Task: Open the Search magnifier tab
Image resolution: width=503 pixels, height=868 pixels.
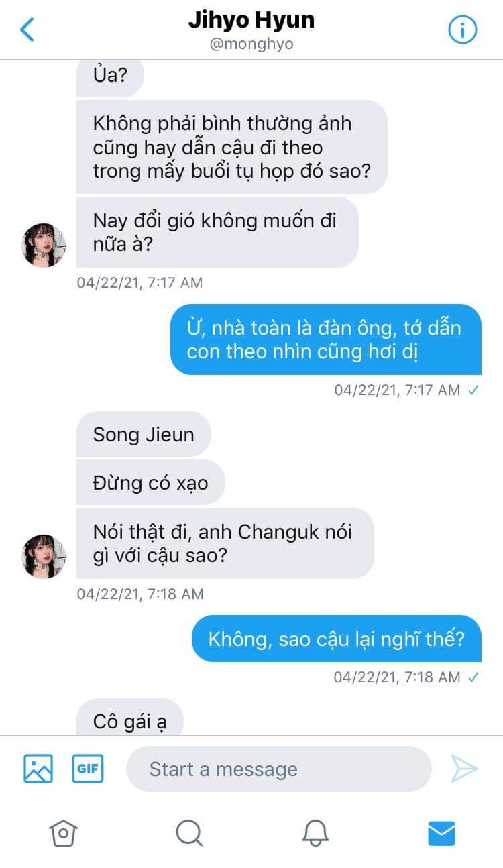Action: point(189,833)
